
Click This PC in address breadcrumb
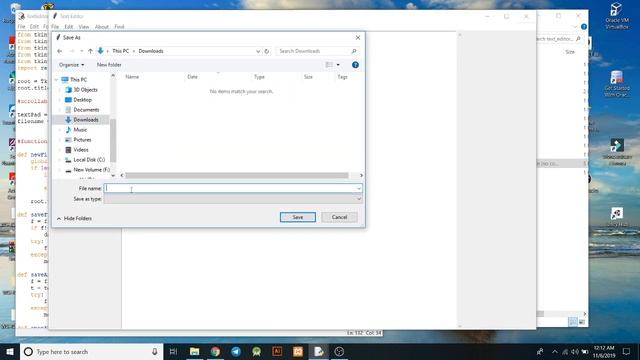[x=120, y=51]
